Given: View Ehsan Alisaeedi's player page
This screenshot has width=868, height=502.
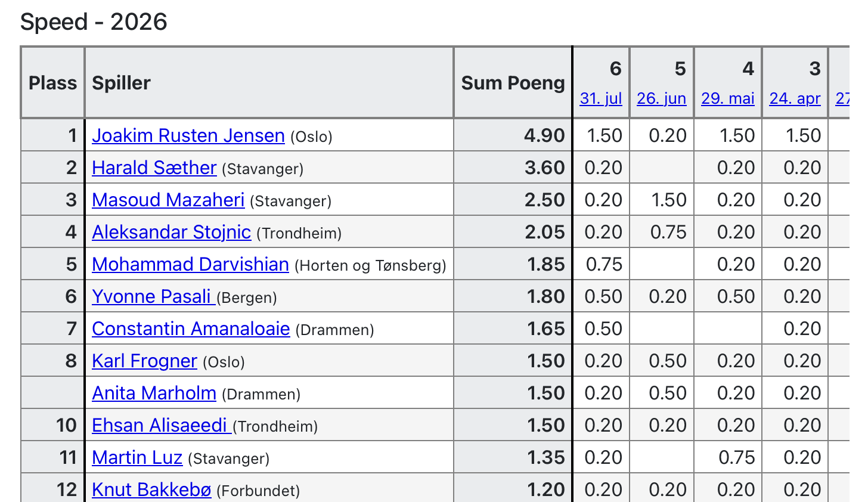Looking at the screenshot, I should point(162,426).
